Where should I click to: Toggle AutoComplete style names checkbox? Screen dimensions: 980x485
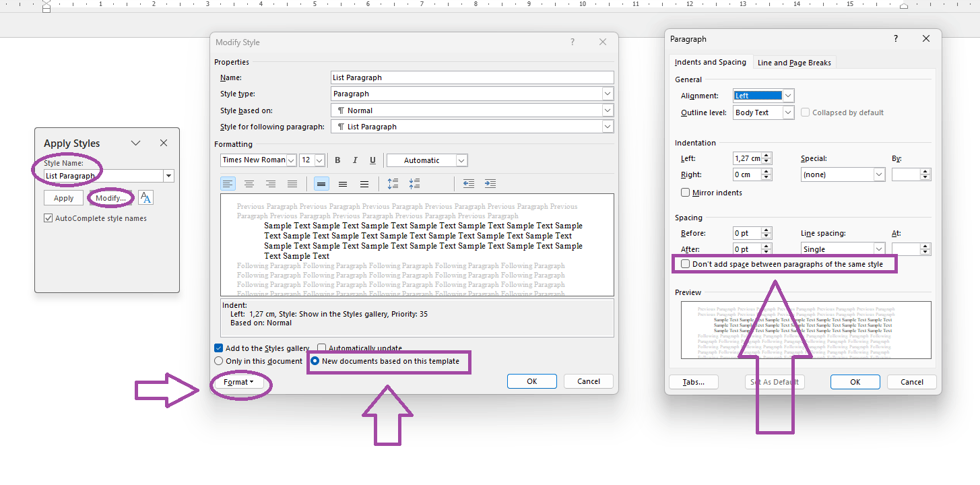(x=48, y=218)
